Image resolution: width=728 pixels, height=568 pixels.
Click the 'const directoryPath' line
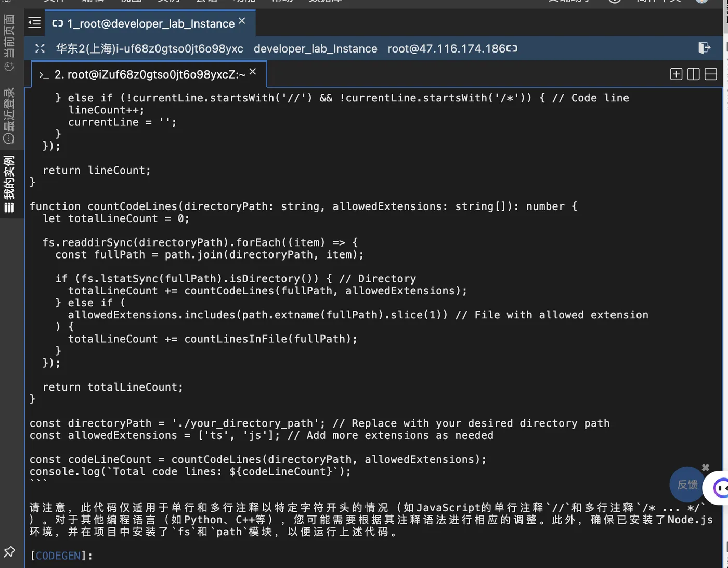[x=319, y=423]
